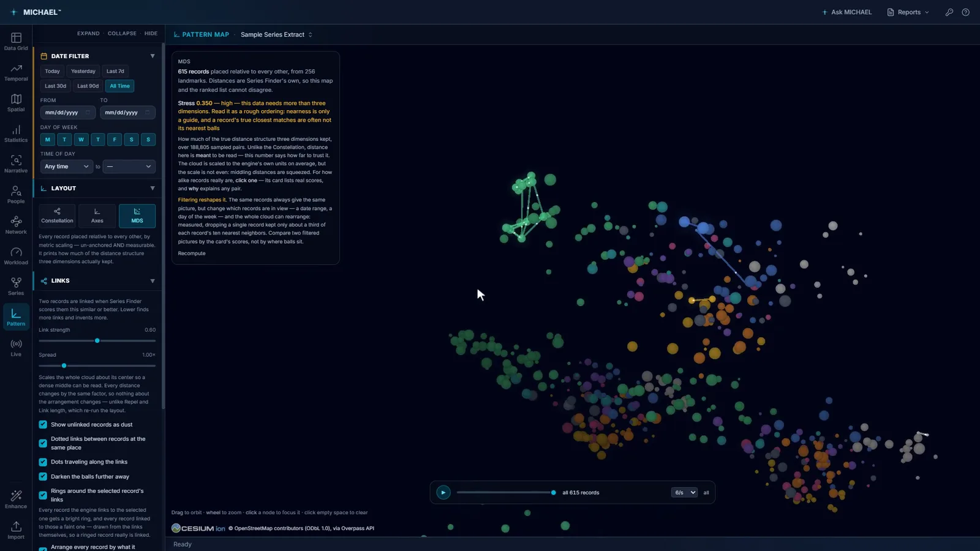Click Ask MICHAEL

[846, 12]
